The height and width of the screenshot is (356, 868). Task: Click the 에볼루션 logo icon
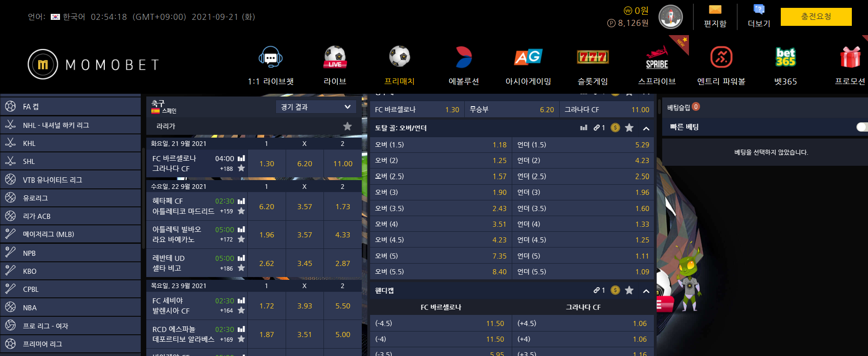[463, 58]
